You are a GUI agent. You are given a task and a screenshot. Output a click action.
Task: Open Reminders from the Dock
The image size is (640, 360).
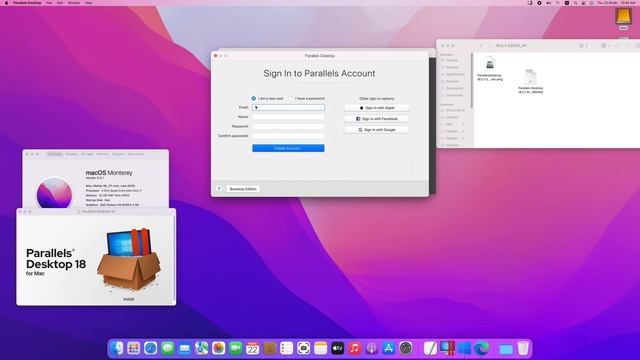(287, 348)
